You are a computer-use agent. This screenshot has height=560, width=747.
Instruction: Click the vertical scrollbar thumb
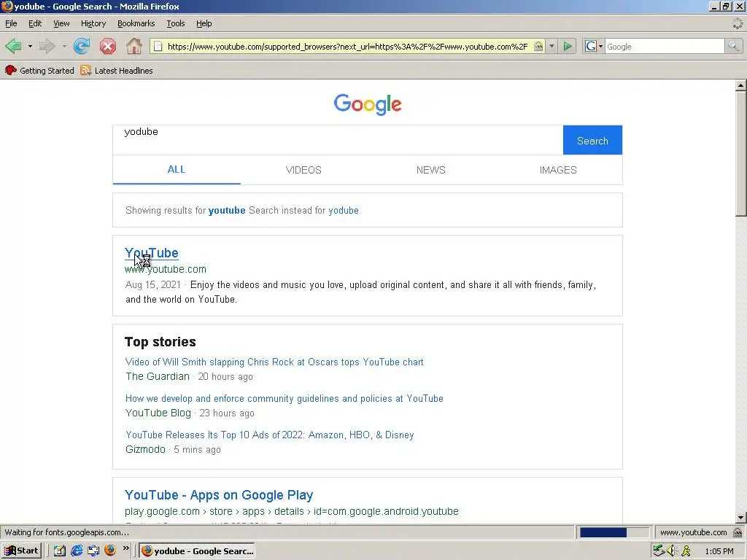pos(740,153)
